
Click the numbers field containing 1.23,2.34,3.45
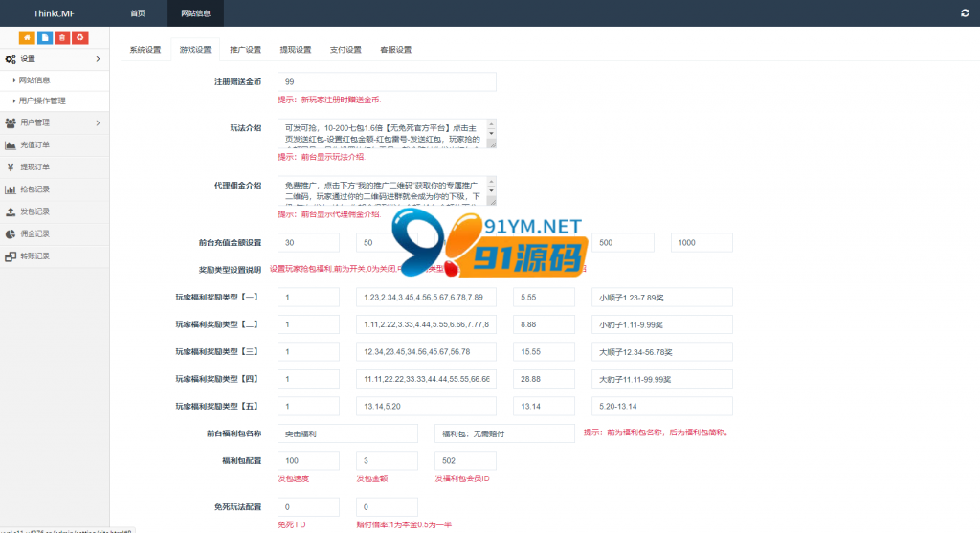click(x=426, y=298)
